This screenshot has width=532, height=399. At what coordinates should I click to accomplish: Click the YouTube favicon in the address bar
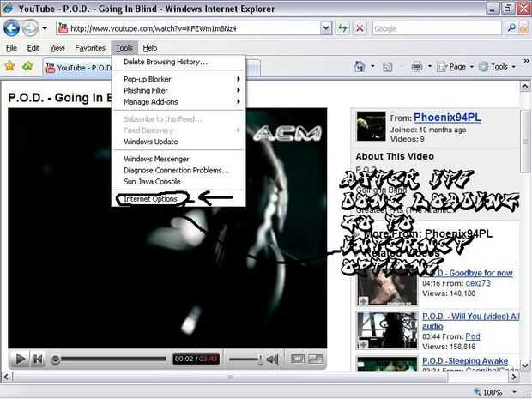[63, 28]
